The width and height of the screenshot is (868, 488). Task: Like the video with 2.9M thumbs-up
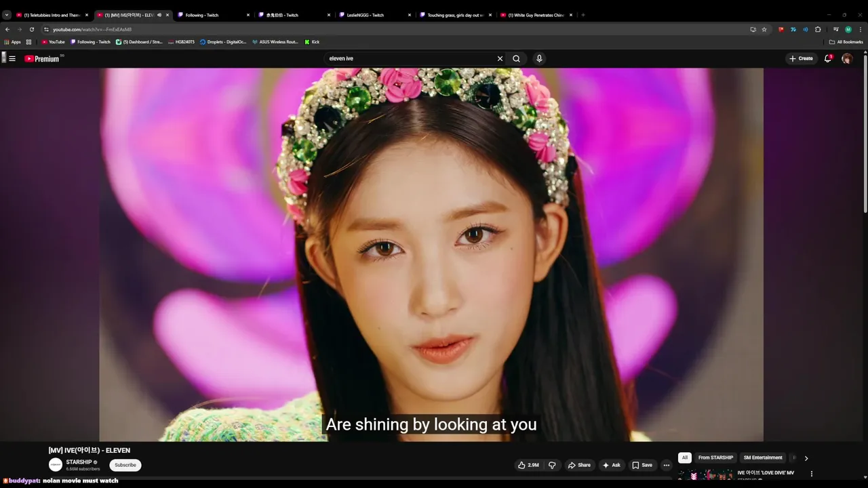[x=529, y=465]
